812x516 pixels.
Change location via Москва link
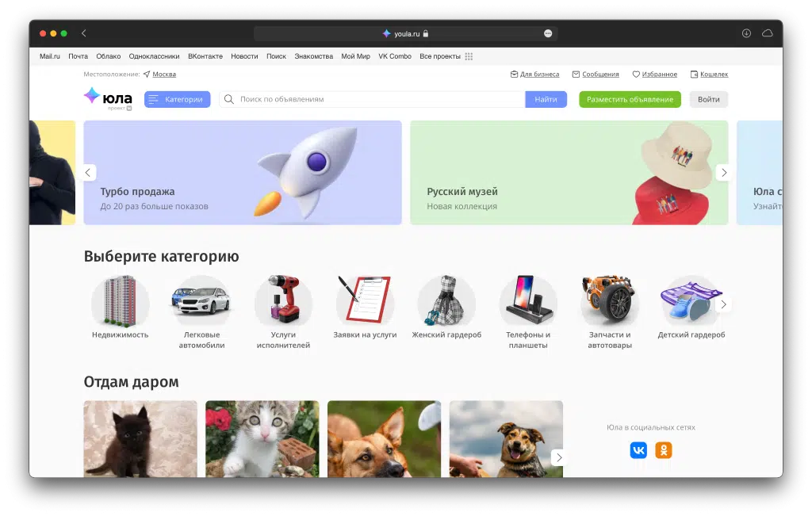pyautogui.click(x=164, y=74)
